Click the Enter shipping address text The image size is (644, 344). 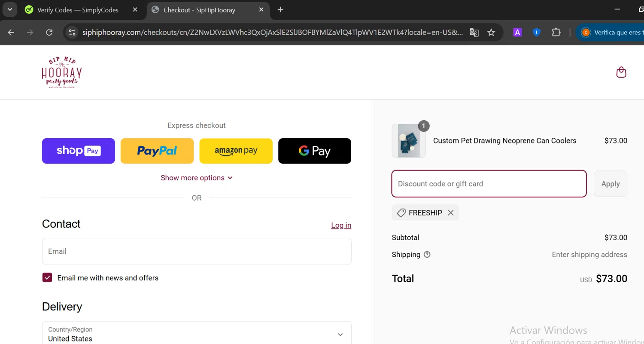pos(589,255)
